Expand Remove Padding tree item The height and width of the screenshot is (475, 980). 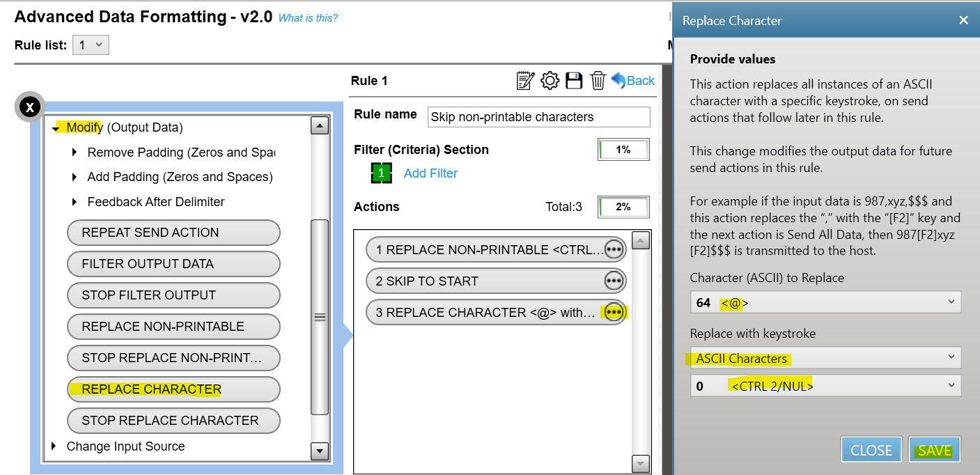(x=75, y=153)
